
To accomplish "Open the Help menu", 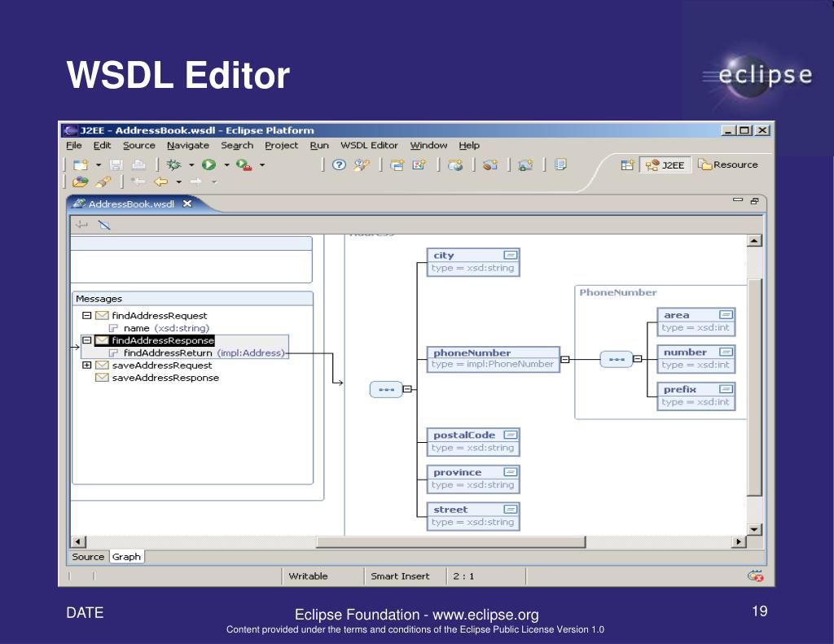I will (x=469, y=145).
